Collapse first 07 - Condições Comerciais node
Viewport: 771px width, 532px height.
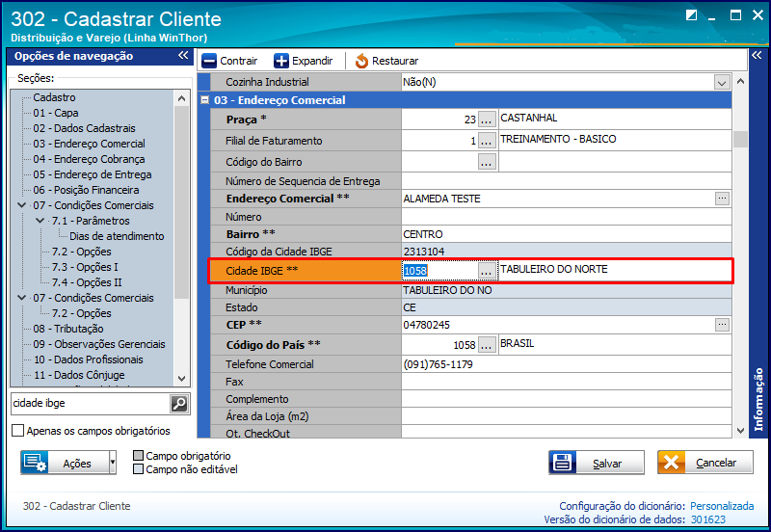21,205
